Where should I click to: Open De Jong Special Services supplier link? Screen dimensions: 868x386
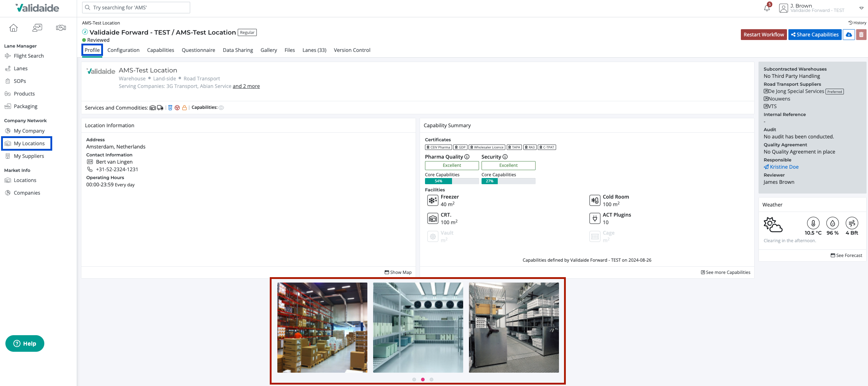794,91
